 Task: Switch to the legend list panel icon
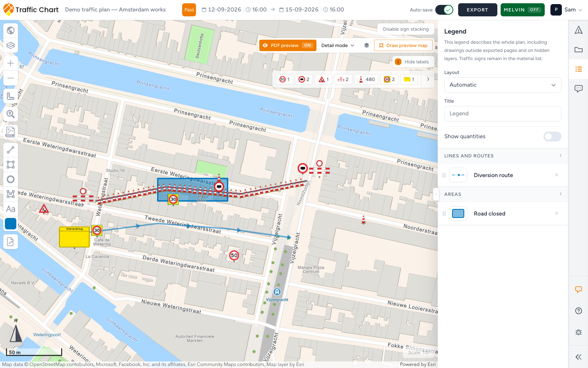click(x=579, y=69)
